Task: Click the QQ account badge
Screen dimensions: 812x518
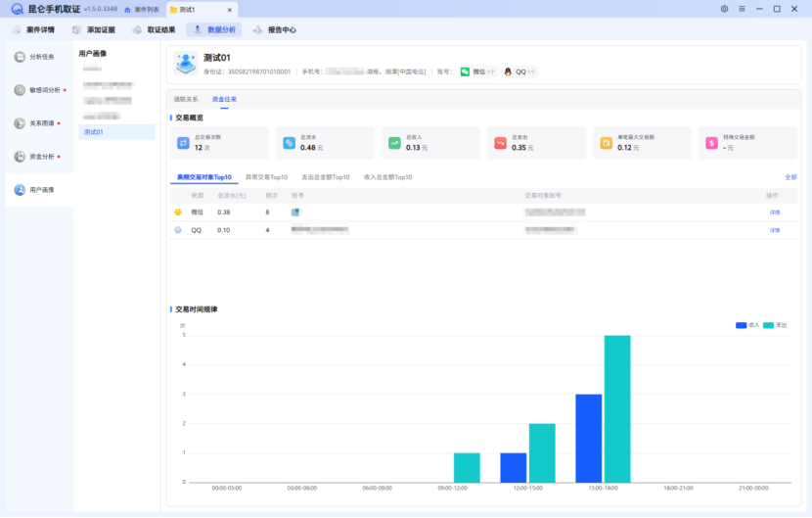Action: pyautogui.click(x=519, y=72)
